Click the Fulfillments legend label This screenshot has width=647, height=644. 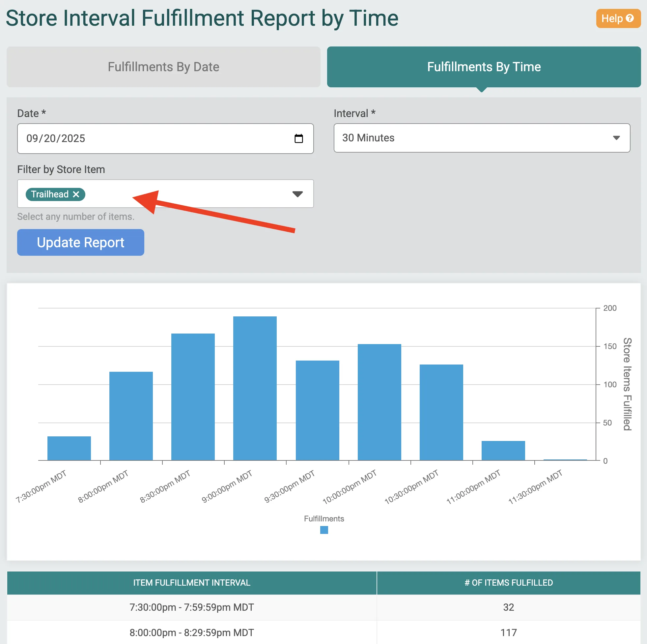pyautogui.click(x=324, y=518)
